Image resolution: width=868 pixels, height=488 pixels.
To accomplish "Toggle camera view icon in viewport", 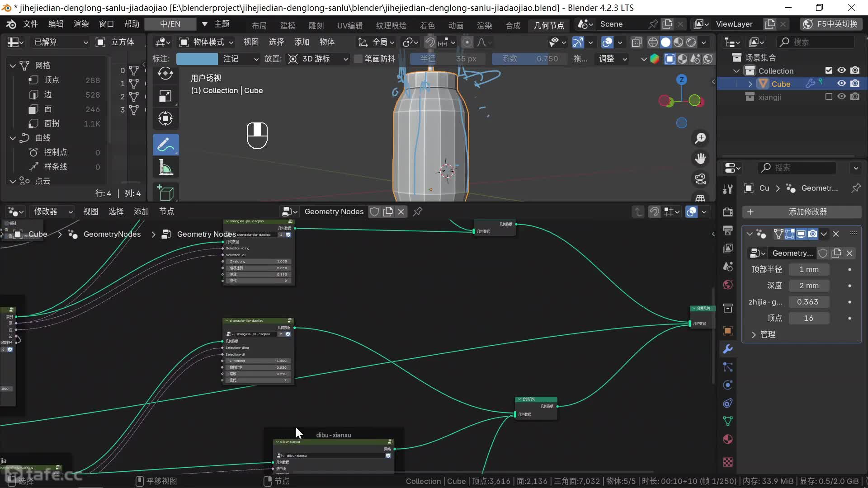I will tap(700, 179).
